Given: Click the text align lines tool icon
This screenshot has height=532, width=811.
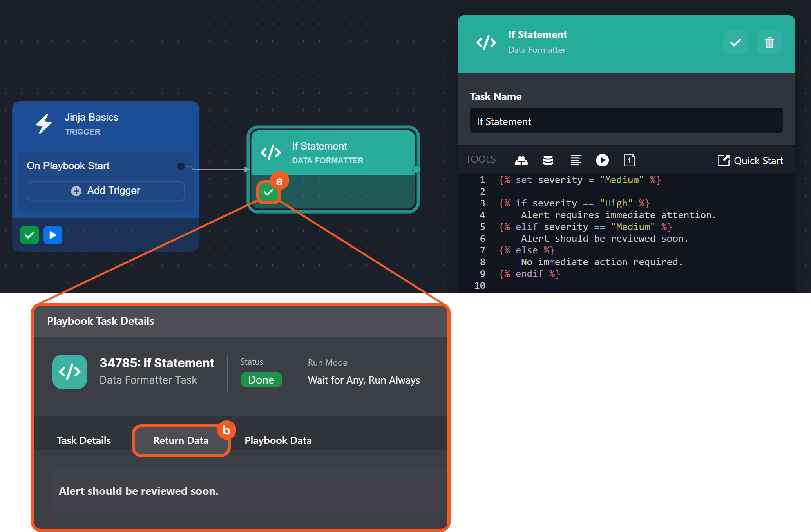Looking at the screenshot, I should pyautogui.click(x=576, y=160).
